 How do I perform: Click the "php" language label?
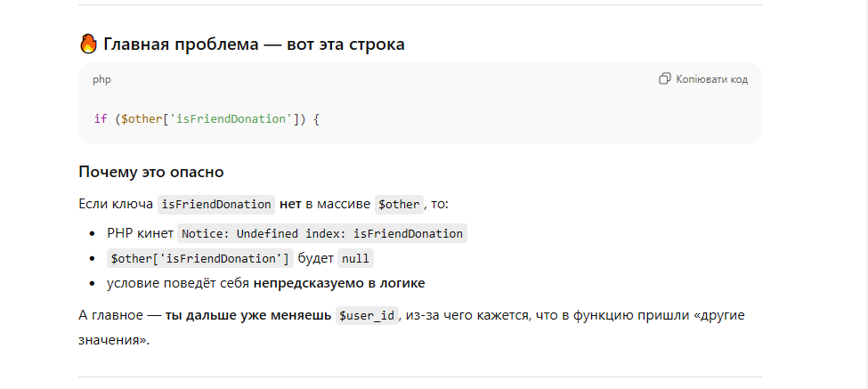(101, 79)
